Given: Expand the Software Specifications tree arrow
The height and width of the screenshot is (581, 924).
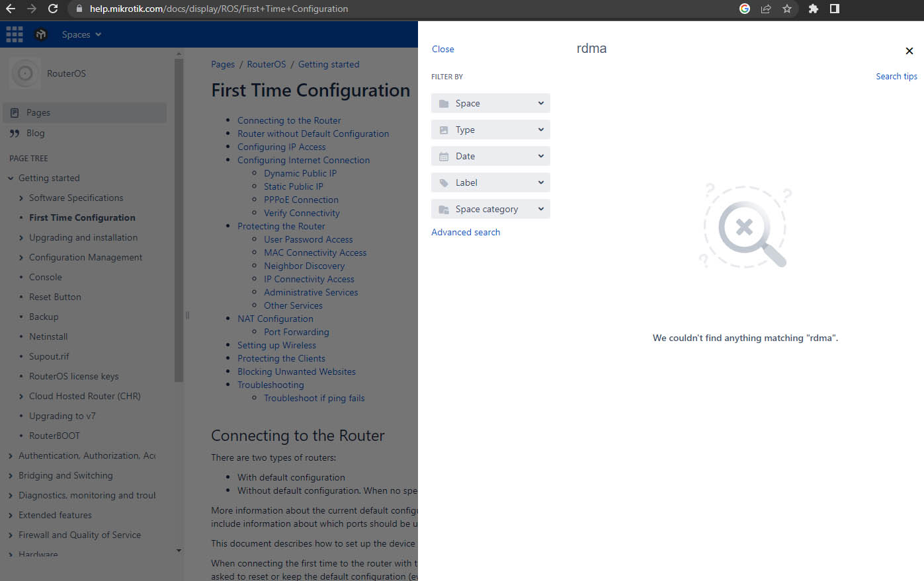Looking at the screenshot, I should [21, 198].
